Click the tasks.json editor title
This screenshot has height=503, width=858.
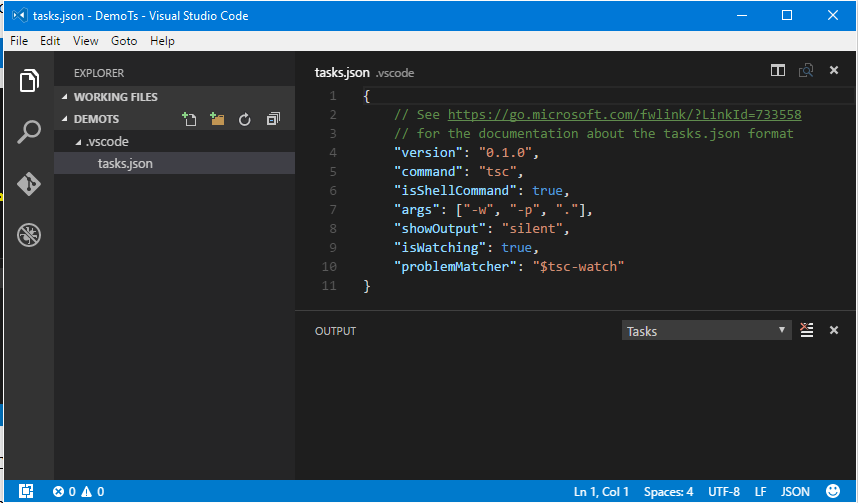point(343,72)
